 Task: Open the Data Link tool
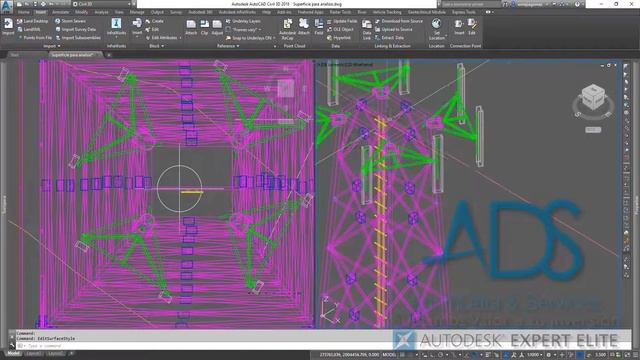367,29
